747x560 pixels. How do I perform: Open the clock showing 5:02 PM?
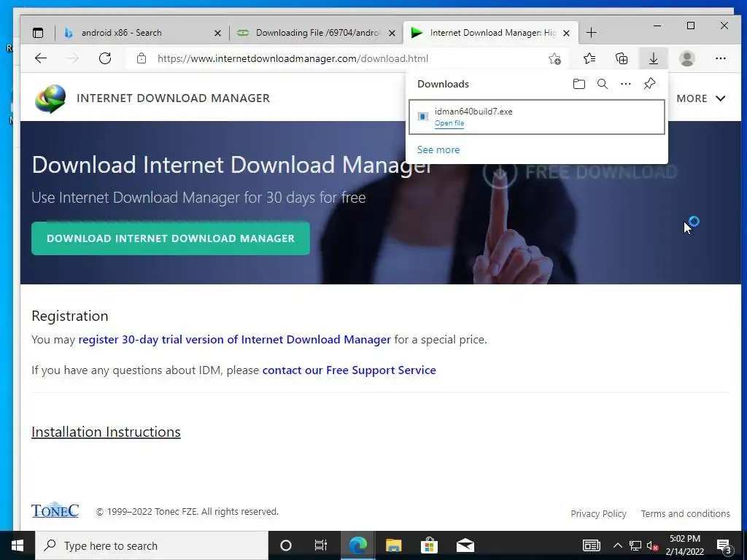(685, 545)
